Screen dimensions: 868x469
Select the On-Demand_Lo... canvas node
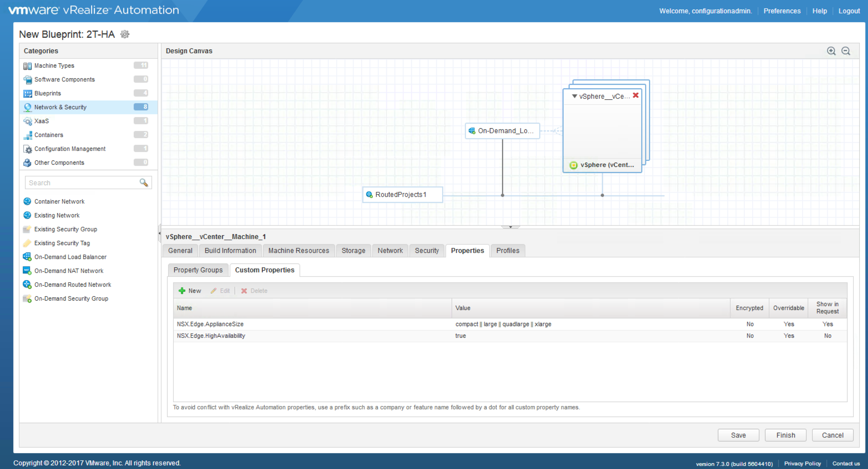(502, 131)
